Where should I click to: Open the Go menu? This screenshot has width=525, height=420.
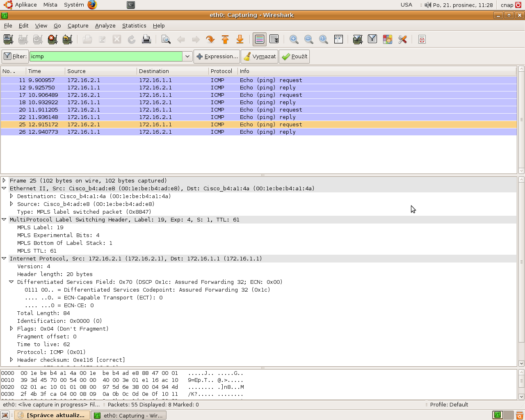57,25
